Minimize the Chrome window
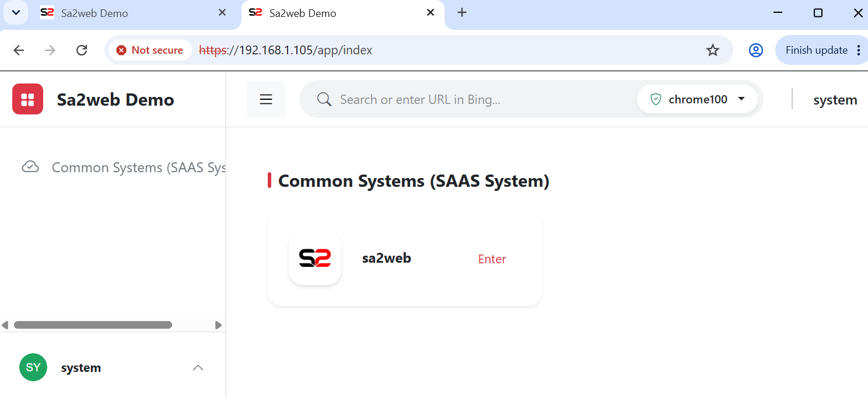The height and width of the screenshot is (397, 868). pos(778,13)
